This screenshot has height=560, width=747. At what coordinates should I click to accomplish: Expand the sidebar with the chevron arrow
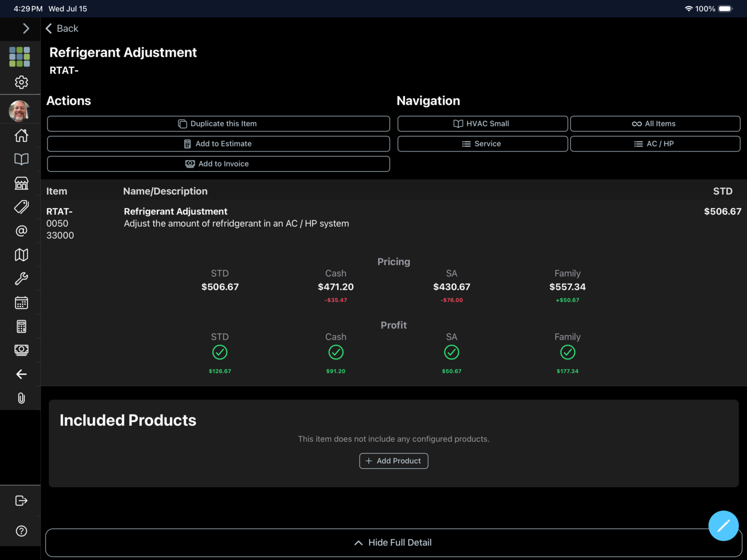click(x=26, y=29)
